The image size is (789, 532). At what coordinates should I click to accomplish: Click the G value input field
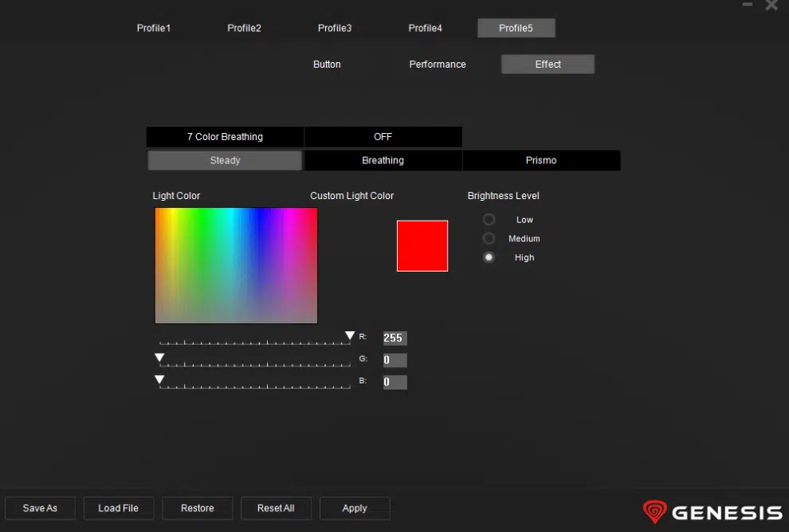[394, 360]
